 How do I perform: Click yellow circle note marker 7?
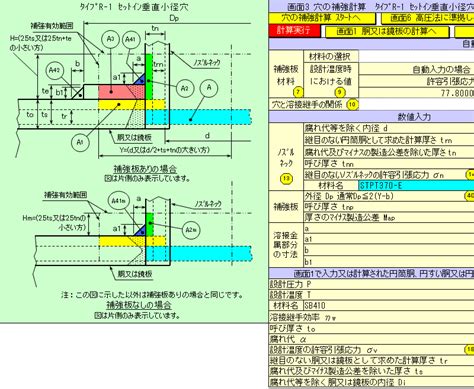pyautogui.click(x=298, y=92)
